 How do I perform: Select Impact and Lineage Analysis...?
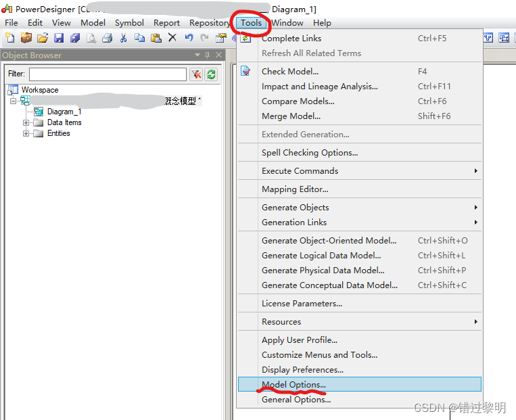pyautogui.click(x=360, y=87)
